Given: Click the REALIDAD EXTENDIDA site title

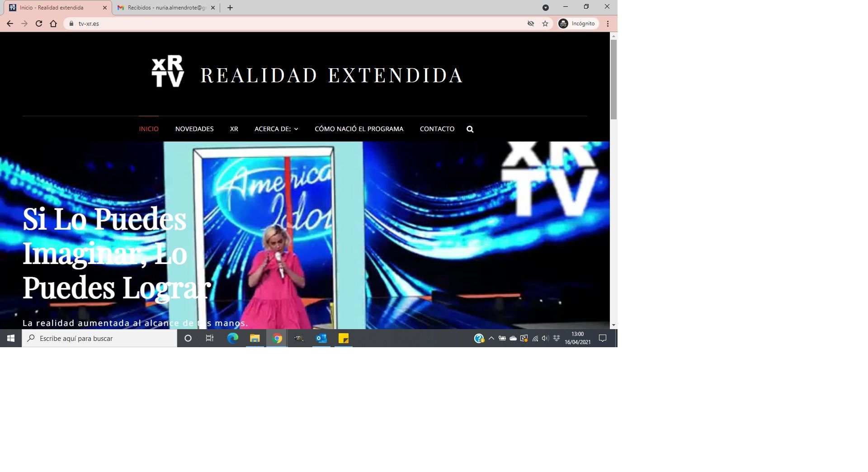Looking at the screenshot, I should point(332,76).
